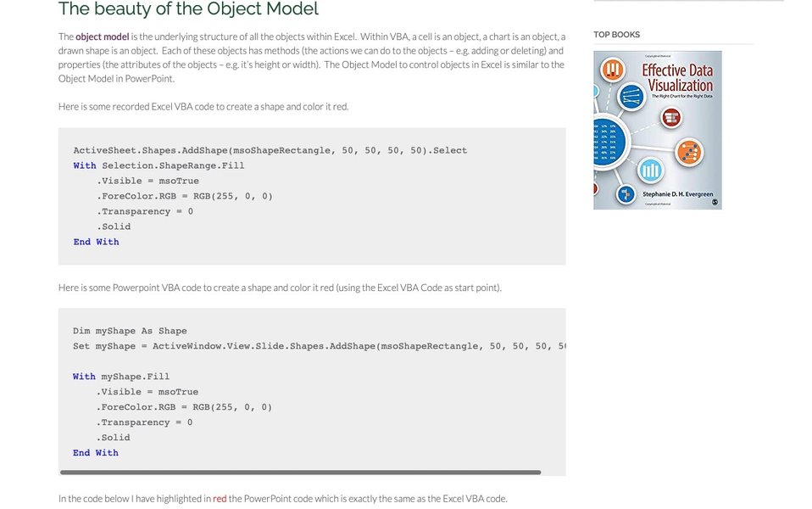Click the blue slope chart icon near cover top

(x=631, y=97)
